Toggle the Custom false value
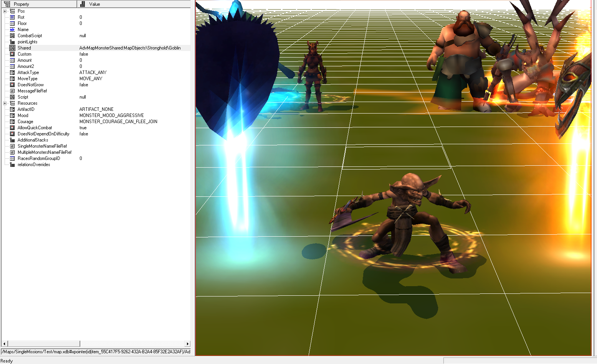Screen dimensions: 597x364 pyautogui.click(x=84, y=54)
